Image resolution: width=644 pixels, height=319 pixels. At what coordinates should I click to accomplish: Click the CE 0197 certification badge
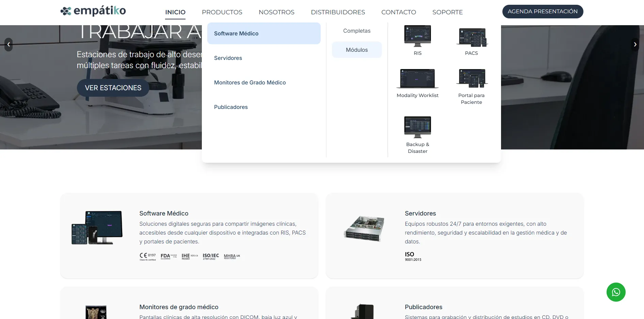pyautogui.click(x=148, y=257)
